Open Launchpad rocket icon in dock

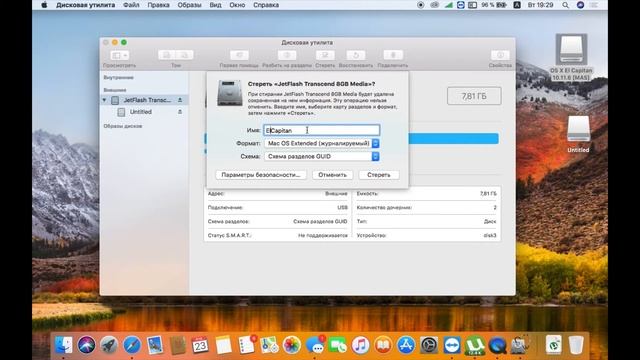pos(109,345)
